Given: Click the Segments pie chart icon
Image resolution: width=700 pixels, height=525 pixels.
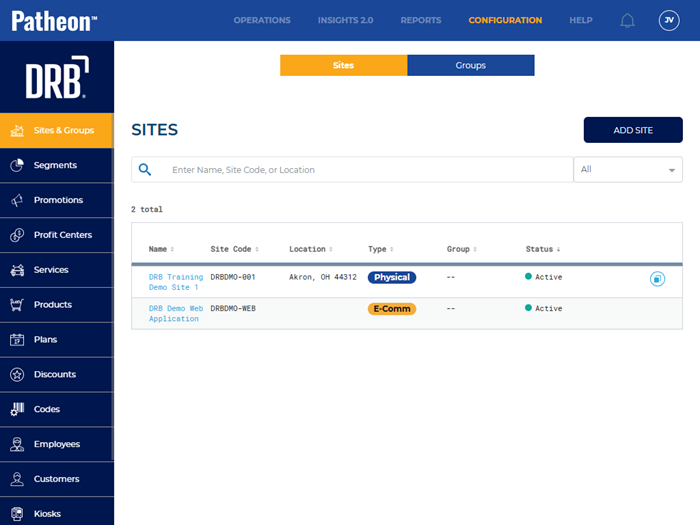Looking at the screenshot, I should pos(17,165).
